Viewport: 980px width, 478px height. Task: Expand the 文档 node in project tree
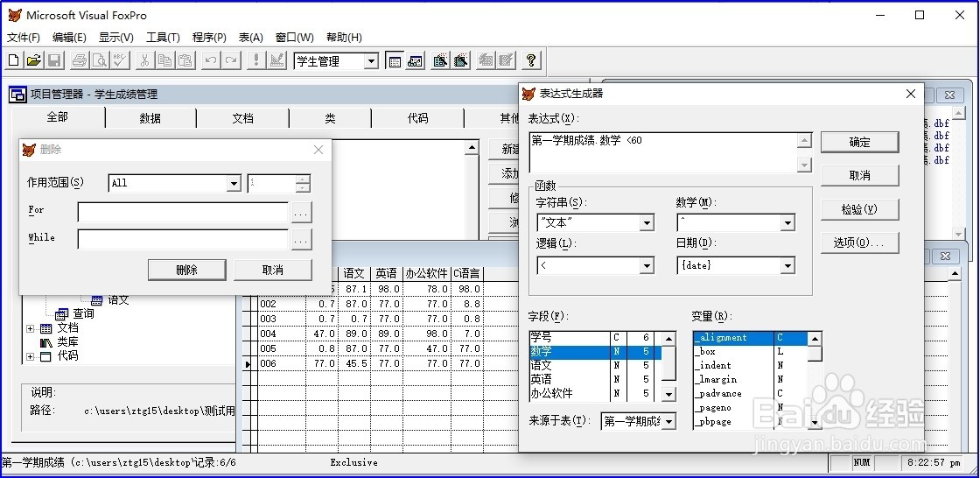pos(30,328)
